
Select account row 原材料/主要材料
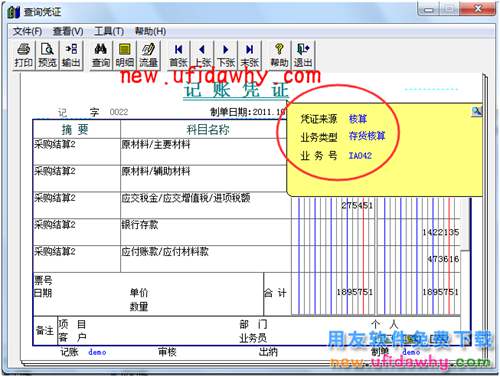(156, 145)
